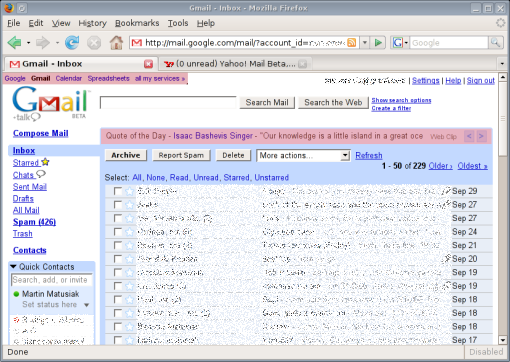
Task: Click the page scrollbar down arrow
Action: [503, 340]
